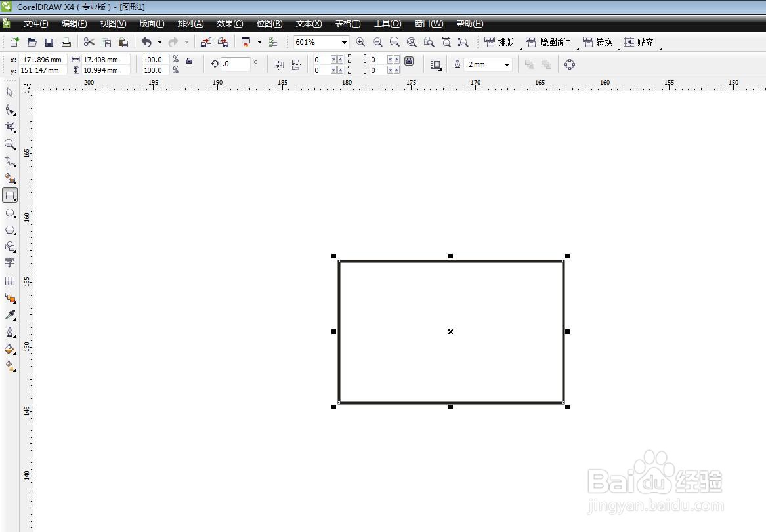Expand the undo history arrow
Image resolution: width=766 pixels, height=532 pixels.
pyautogui.click(x=160, y=43)
